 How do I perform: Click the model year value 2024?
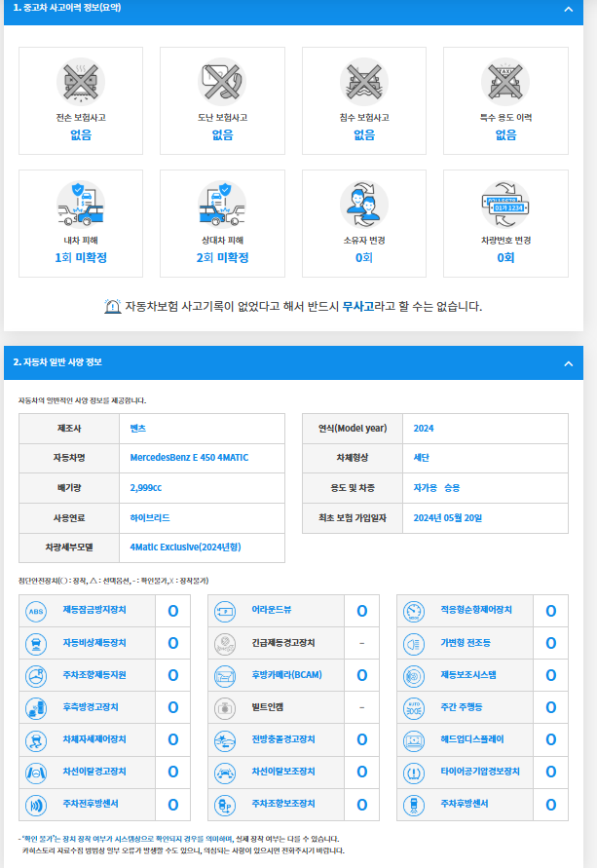424,429
